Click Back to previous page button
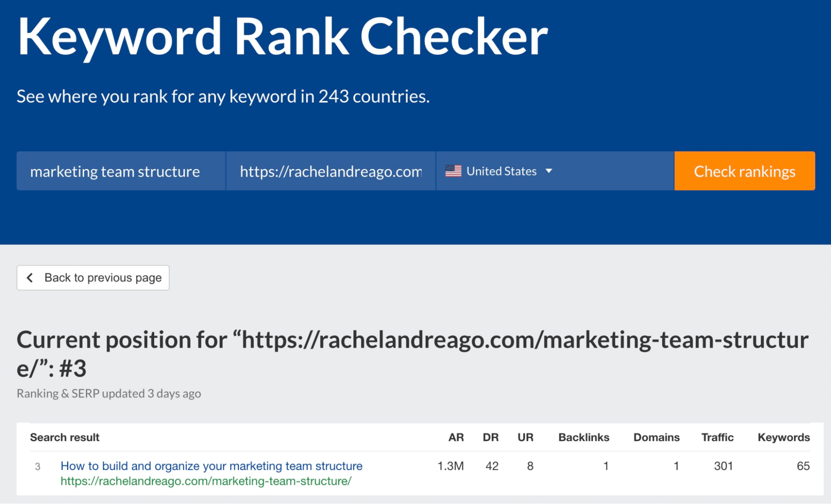The height and width of the screenshot is (504, 831). (x=93, y=278)
